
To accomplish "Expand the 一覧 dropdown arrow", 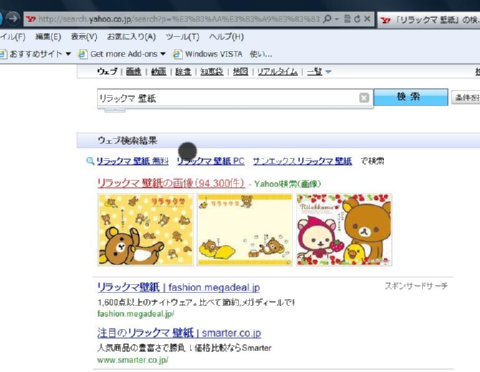I will [328, 72].
